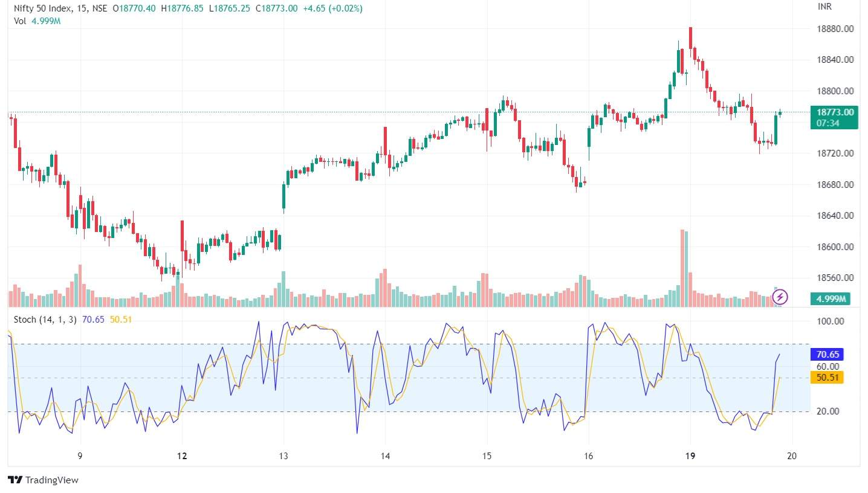Click the volume label 4.999M on axis
Screen dimensions: 868x493
pyautogui.click(x=832, y=299)
